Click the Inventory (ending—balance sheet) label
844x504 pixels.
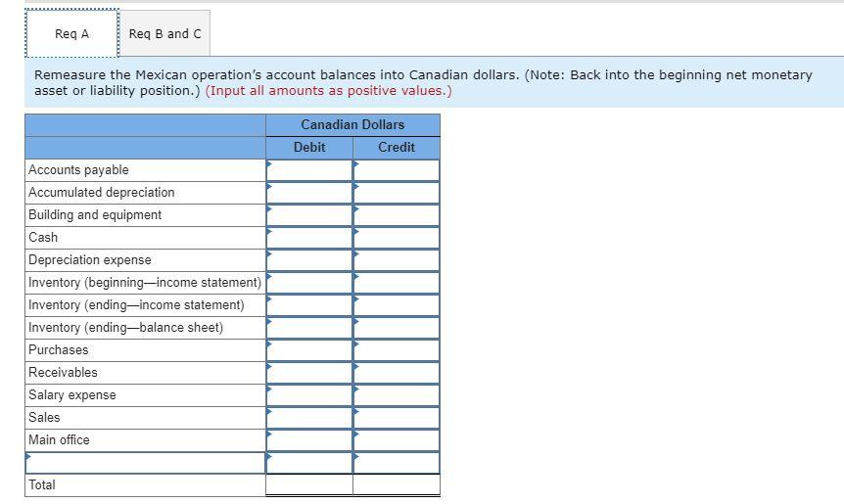(126, 328)
